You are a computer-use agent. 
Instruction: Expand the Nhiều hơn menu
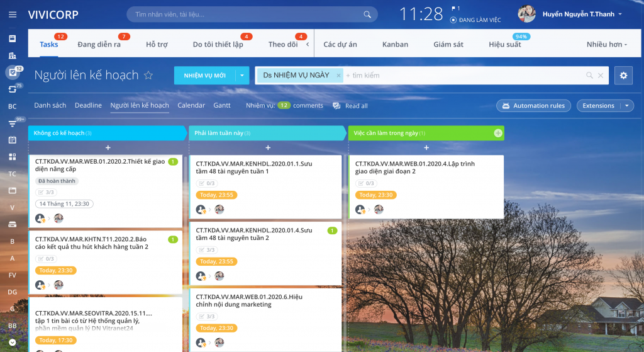607,45
